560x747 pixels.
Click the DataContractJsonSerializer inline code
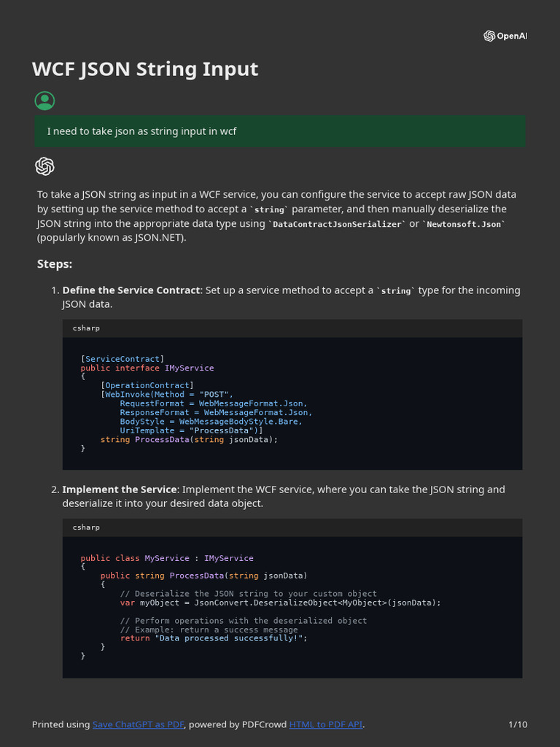pos(336,225)
